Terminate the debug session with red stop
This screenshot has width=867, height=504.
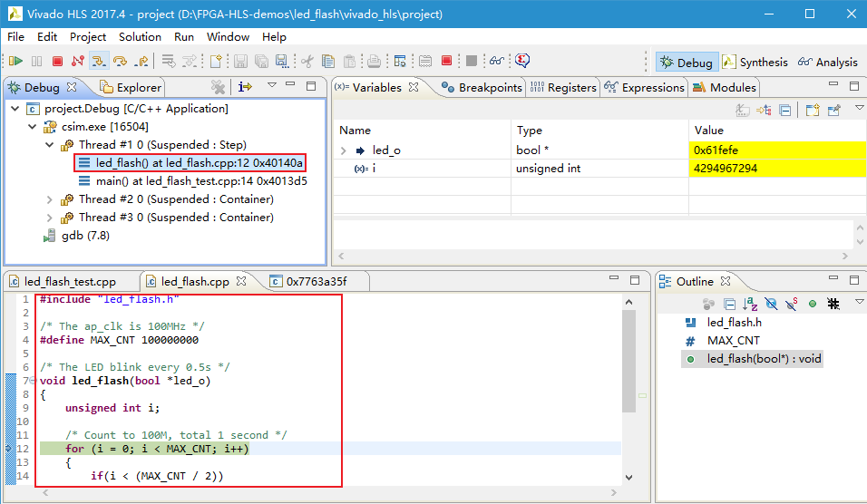[57, 62]
